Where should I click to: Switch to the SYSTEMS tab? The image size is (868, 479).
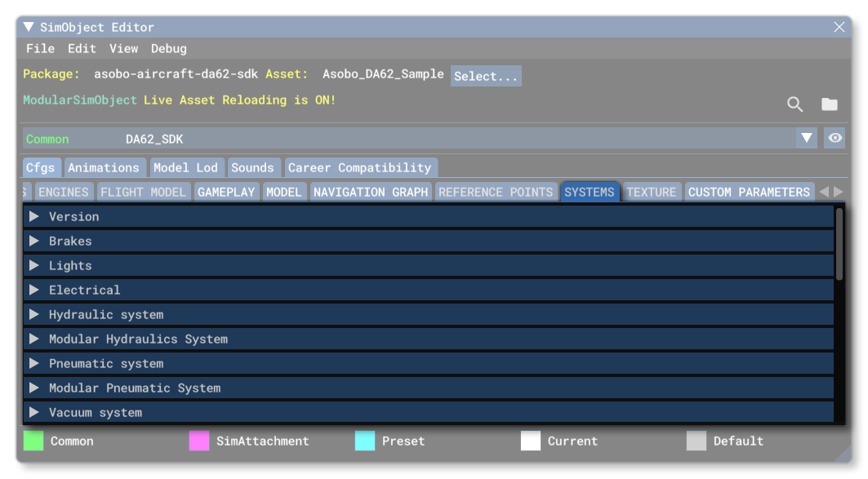[590, 191]
